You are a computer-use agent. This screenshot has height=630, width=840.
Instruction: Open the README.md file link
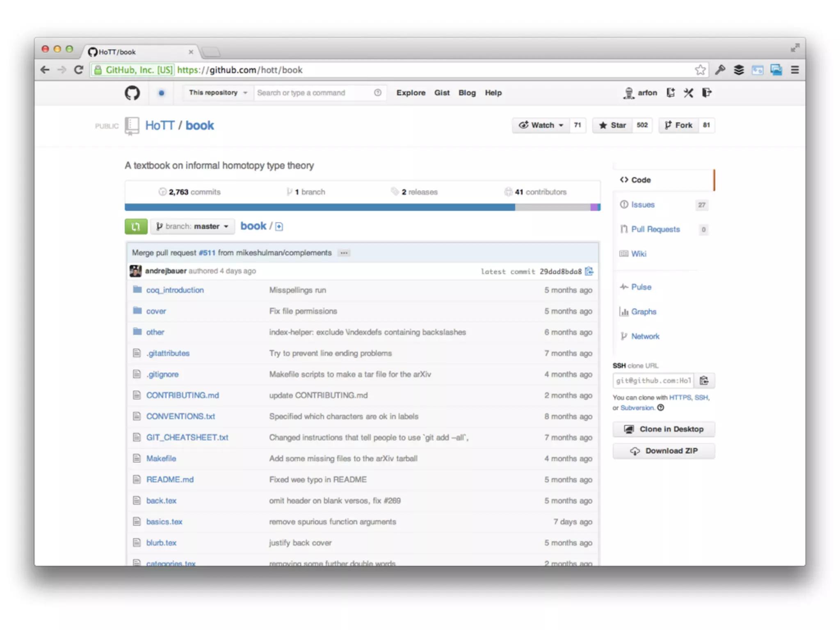(170, 479)
